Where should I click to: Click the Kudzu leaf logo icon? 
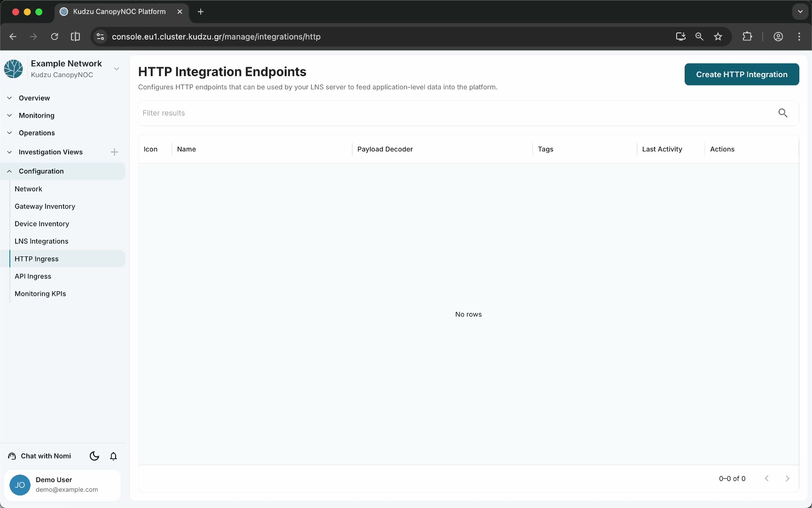(14, 69)
